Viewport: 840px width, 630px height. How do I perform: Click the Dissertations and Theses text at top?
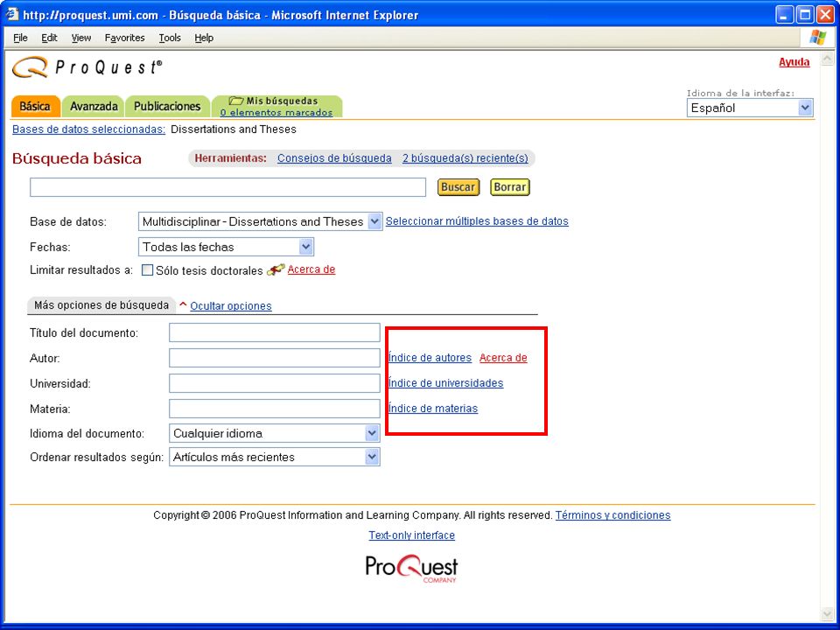(233, 129)
